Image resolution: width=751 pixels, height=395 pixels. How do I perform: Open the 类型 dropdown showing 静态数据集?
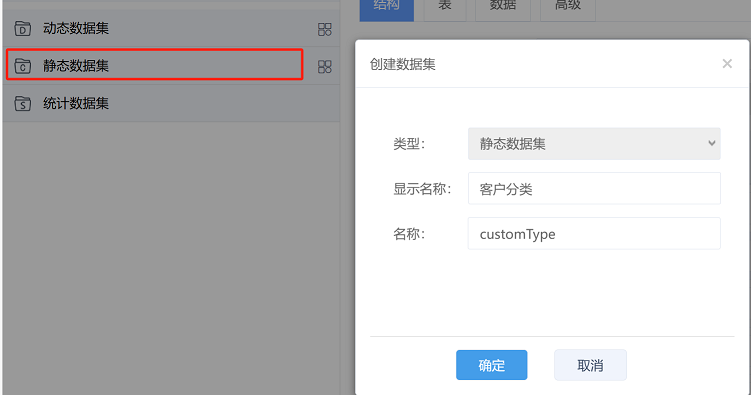[x=594, y=144]
